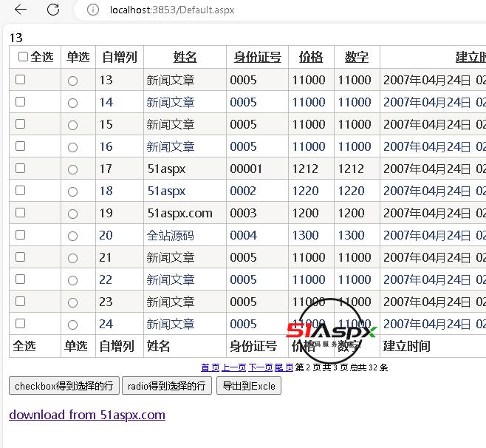Select the radio button for row 21
This screenshot has height=448, width=486.
72,258
